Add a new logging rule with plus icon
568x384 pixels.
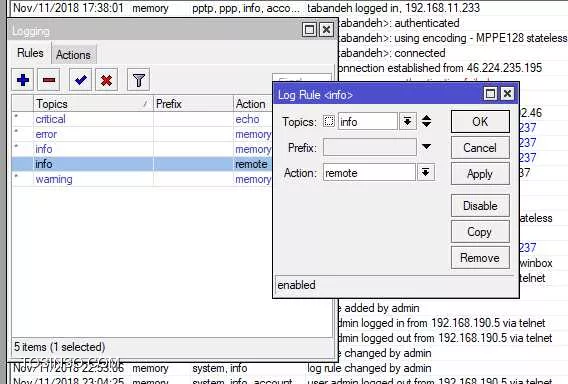(23, 80)
